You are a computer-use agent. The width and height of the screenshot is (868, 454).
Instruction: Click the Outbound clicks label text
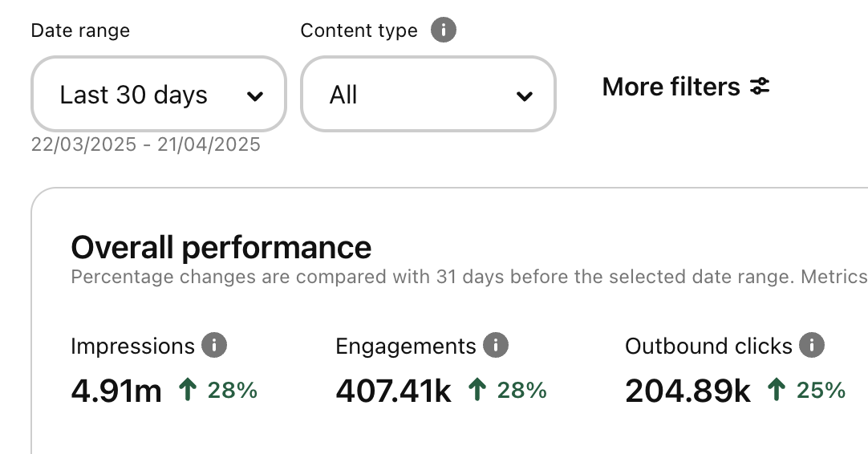(x=708, y=346)
